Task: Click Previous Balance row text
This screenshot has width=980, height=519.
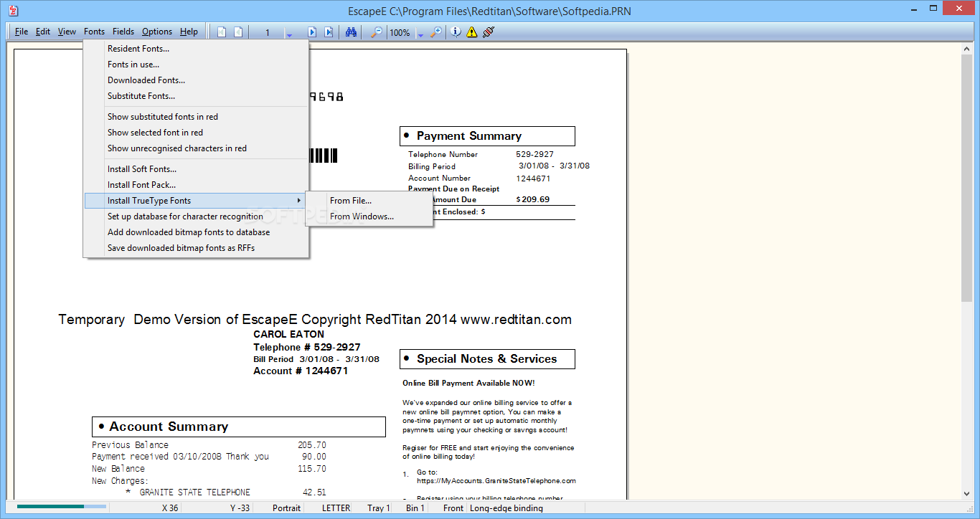Action: click(130, 445)
